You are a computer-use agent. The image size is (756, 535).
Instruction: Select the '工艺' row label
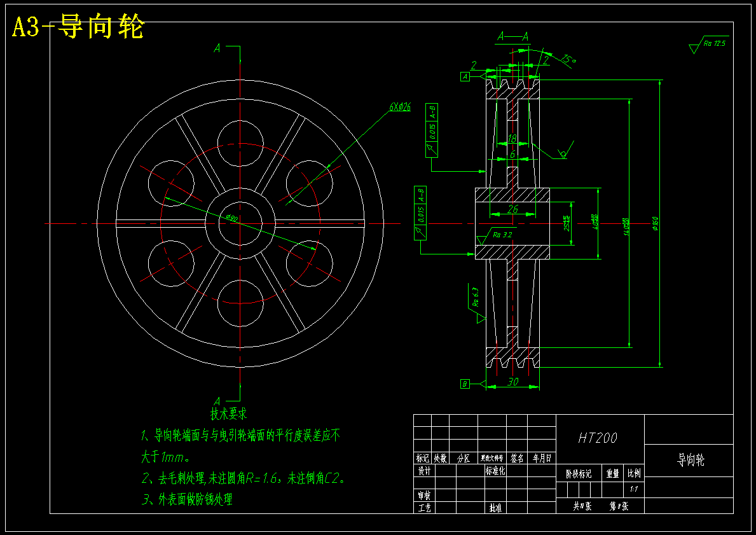click(x=424, y=508)
